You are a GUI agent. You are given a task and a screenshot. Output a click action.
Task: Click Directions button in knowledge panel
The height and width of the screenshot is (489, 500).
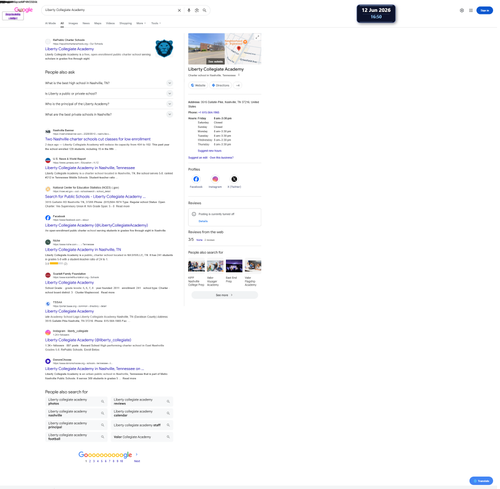point(221,85)
